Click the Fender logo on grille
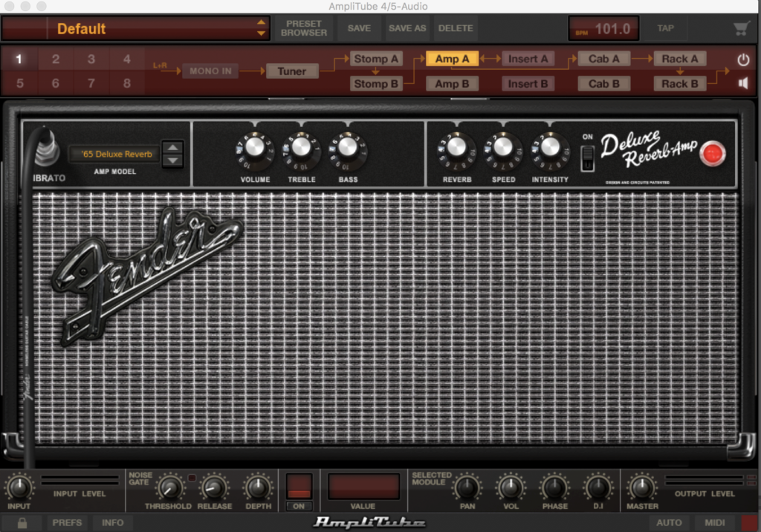The width and height of the screenshot is (761, 532). pos(146,275)
